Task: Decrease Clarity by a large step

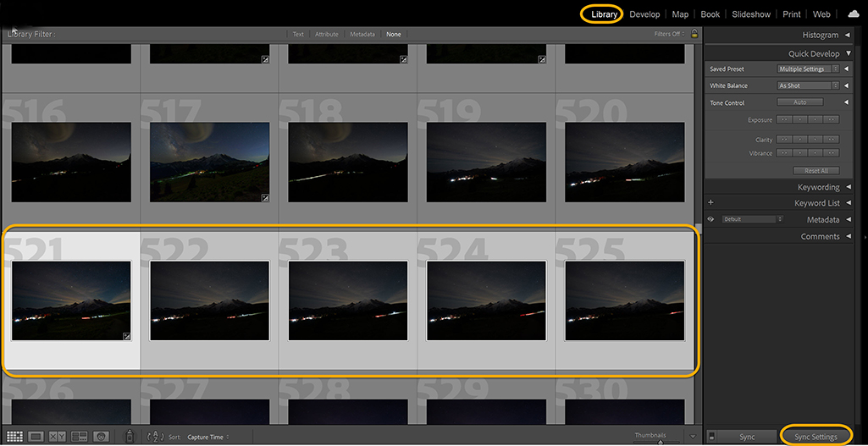Action: (x=784, y=140)
